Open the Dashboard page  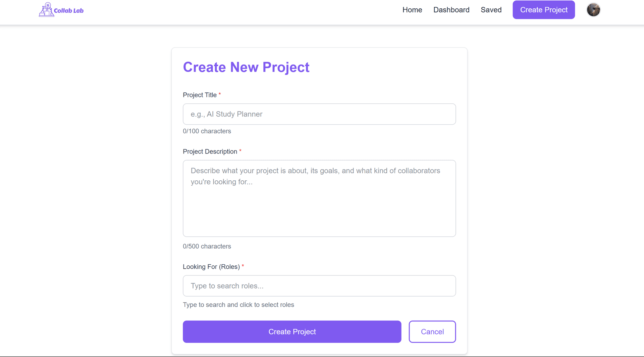(451, 10)
